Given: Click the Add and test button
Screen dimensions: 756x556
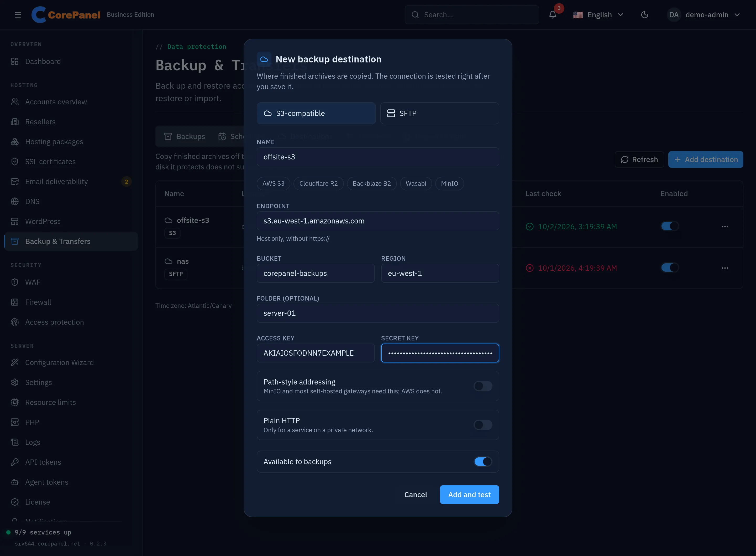Looking at the screenshot, I should tap(469, 494).
